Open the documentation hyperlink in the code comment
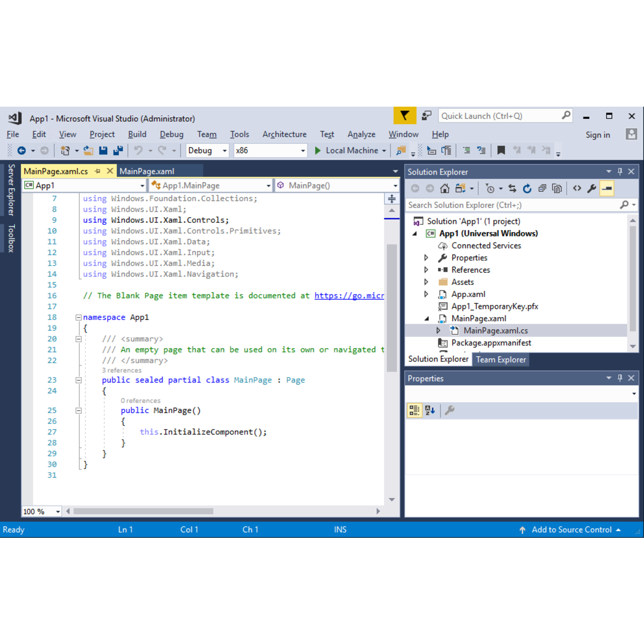 click(349, 295)
